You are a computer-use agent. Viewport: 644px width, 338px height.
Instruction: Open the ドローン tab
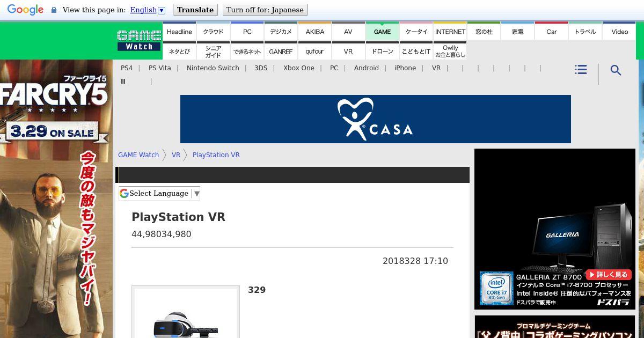(382, 51)
